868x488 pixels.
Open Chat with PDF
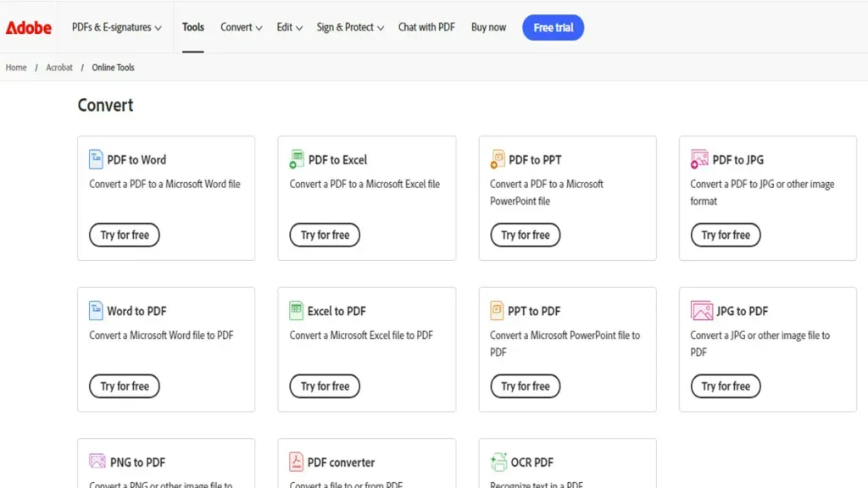[426, 27]
